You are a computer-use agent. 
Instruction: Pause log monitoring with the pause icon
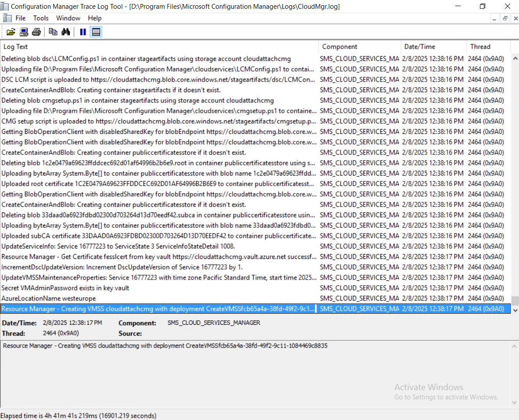tap(83, 32)
